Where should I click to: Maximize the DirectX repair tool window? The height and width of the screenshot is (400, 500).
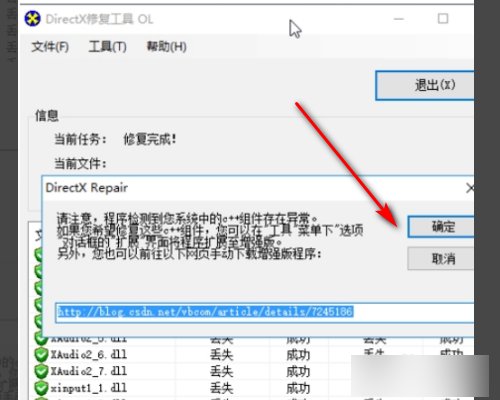pyautogui.click(x=443, y=19)
